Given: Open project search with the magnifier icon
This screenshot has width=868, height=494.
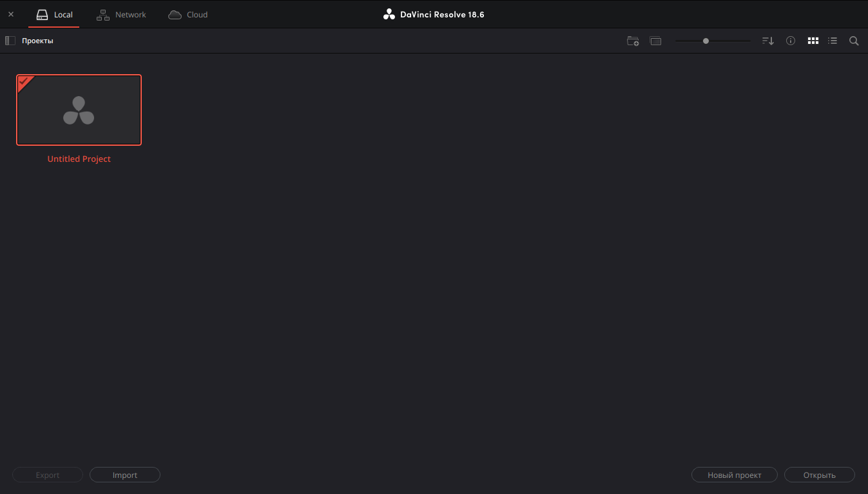Looking at the screenshot, I should [854, 41].
